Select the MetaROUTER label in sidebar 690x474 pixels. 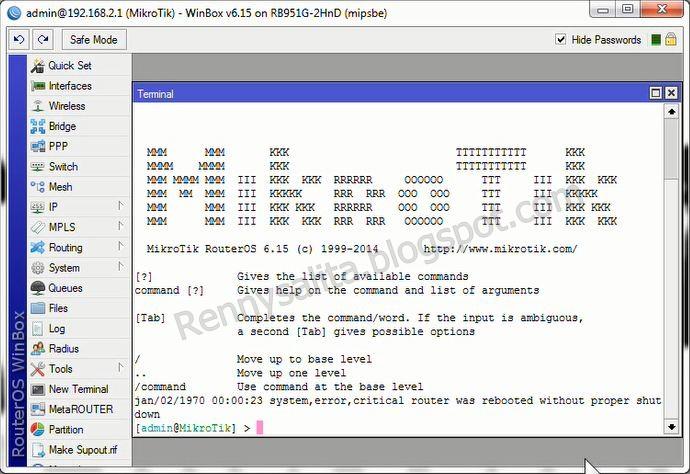(x=81, y=409)
